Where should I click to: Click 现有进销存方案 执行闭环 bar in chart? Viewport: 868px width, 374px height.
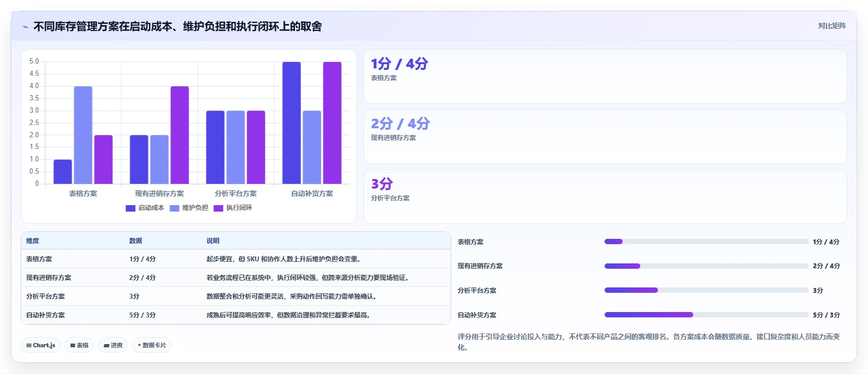pos(180,135)
